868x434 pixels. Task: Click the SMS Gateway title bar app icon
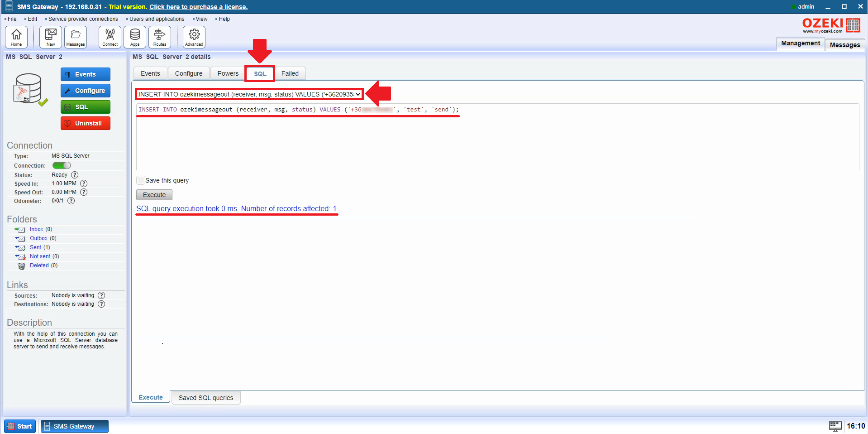pos(9,6)
